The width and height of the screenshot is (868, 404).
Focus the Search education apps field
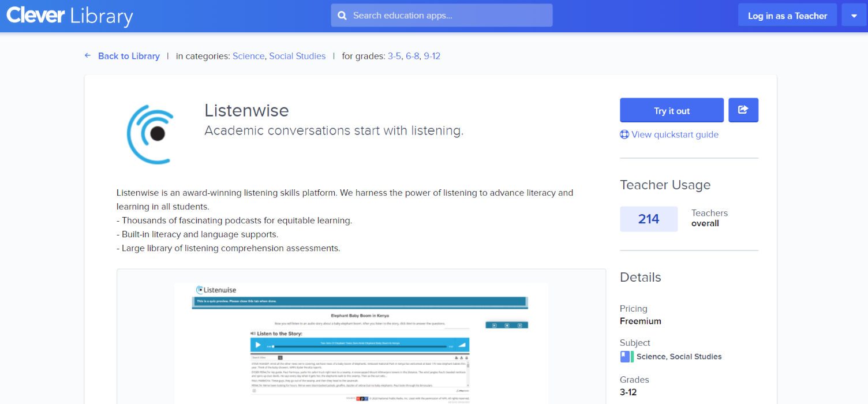point(442,16)
